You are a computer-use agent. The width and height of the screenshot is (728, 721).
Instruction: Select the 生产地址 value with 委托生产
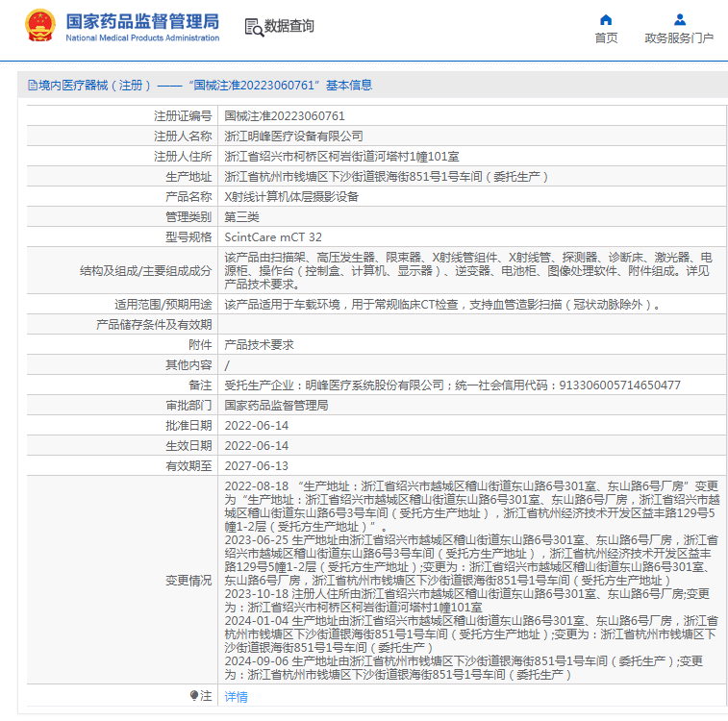point(387,177)
